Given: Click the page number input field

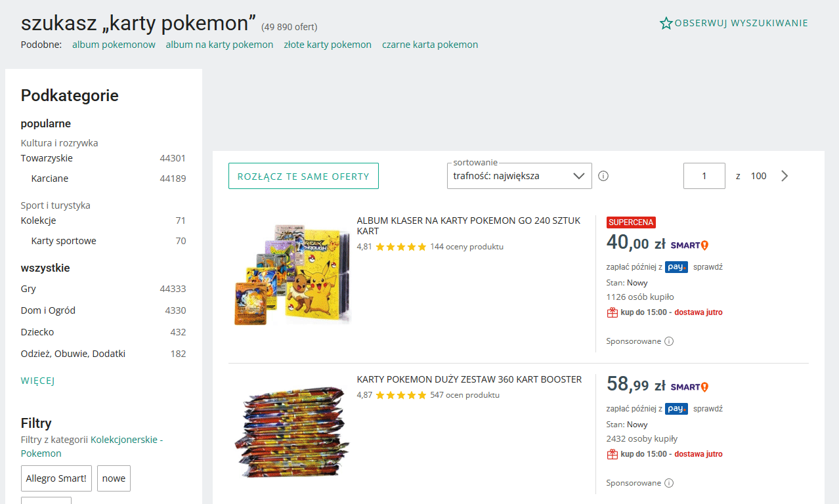Looking at the screenshot, I should click(704, 176).
